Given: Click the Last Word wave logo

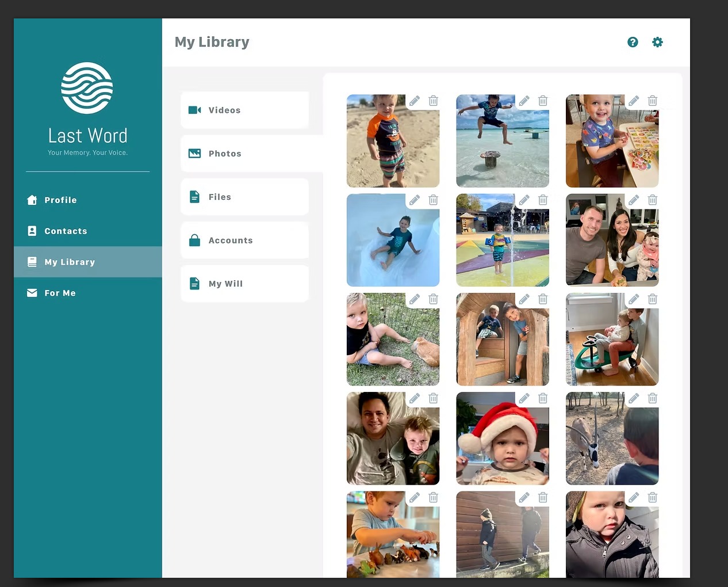Looking at the screenshot, I should (x=87, y=88).
